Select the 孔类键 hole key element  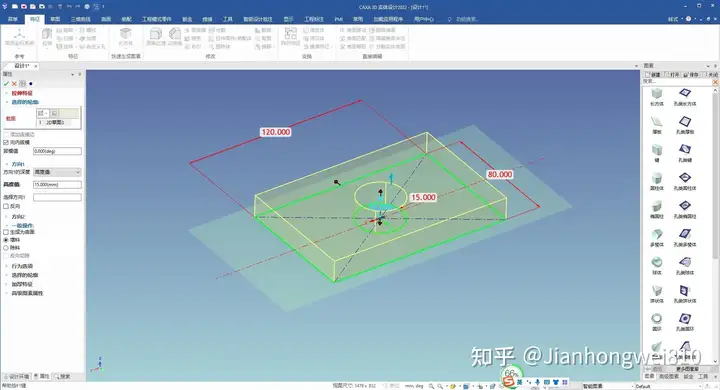(685, 153)
